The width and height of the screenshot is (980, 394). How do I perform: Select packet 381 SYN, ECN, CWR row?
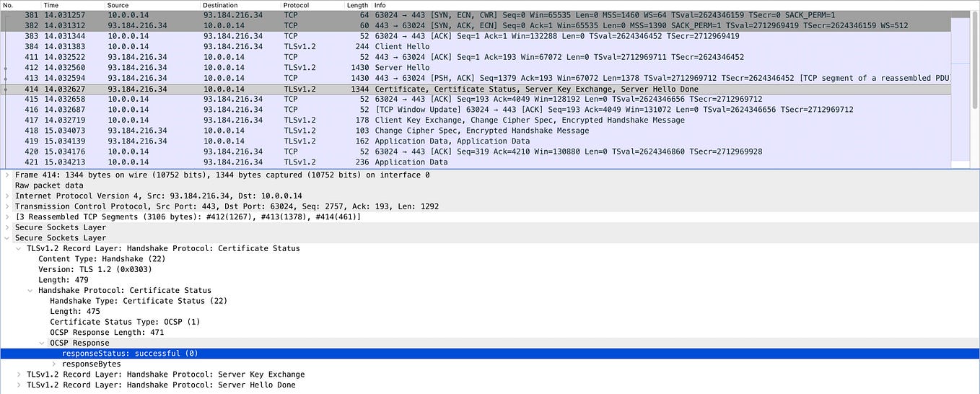[476, 14]
